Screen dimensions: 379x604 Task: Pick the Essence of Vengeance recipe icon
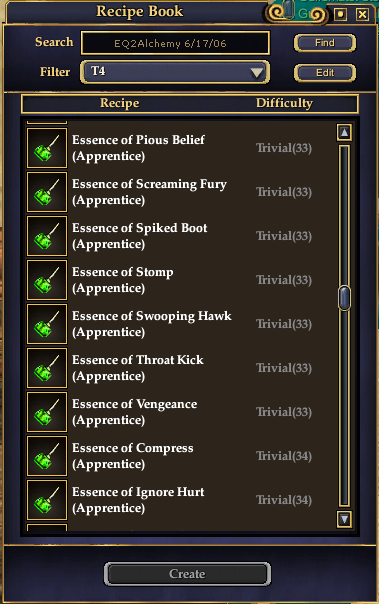click(47, 412)
